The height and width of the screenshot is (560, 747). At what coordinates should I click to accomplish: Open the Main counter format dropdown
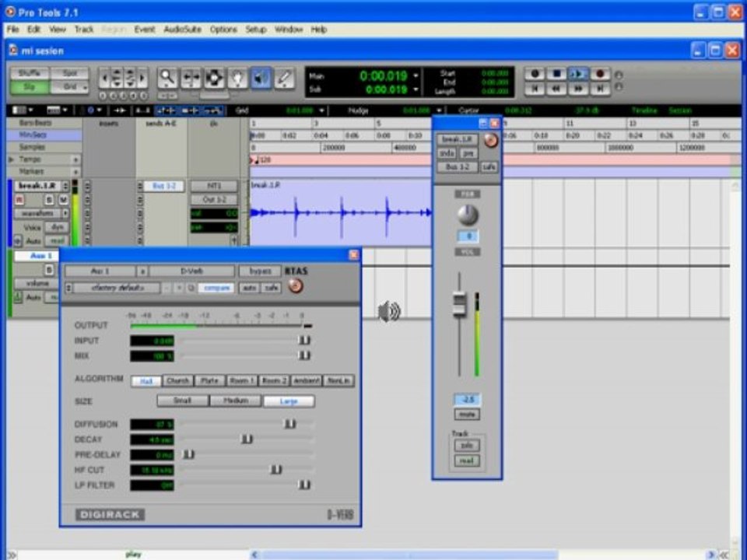(416, 75)
